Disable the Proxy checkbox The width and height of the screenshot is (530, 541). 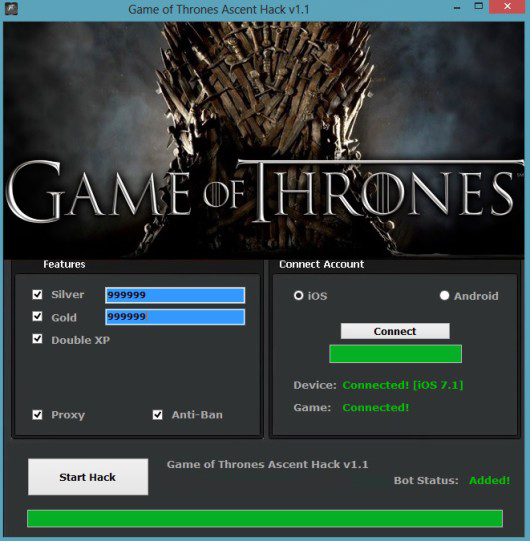[x=37, y=415]
